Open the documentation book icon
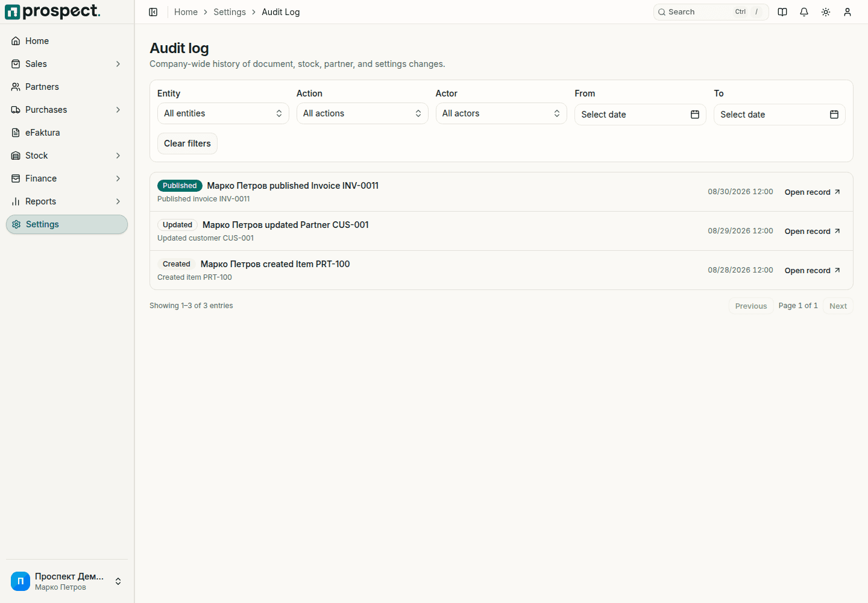 [782, 12]
